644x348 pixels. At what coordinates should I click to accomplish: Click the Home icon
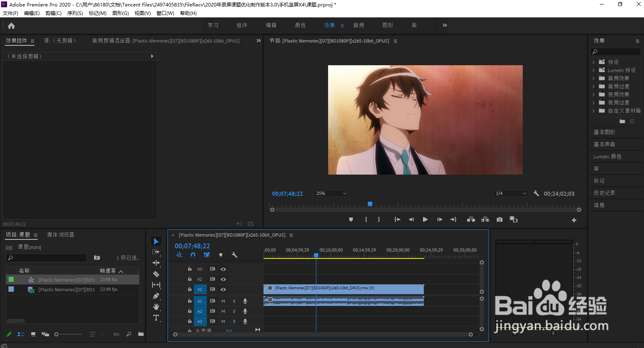pyautogui.click(x=11, y=26)
